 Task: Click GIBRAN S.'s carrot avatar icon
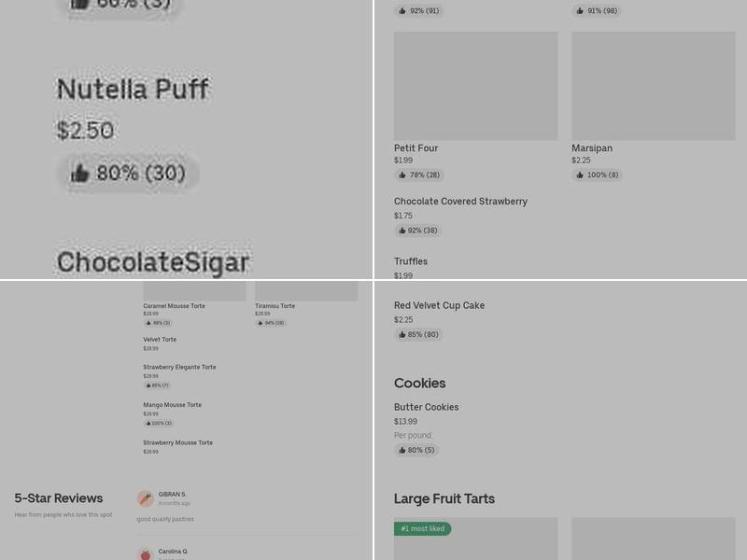coord(146,498)
